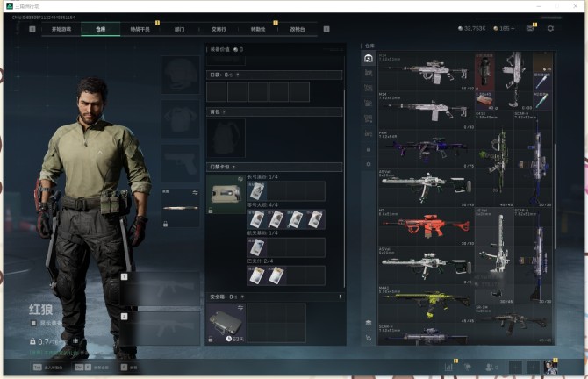Select the sixth storage category icon
The height and width of the screenshot is (379, 588).
tap(369, 133)
